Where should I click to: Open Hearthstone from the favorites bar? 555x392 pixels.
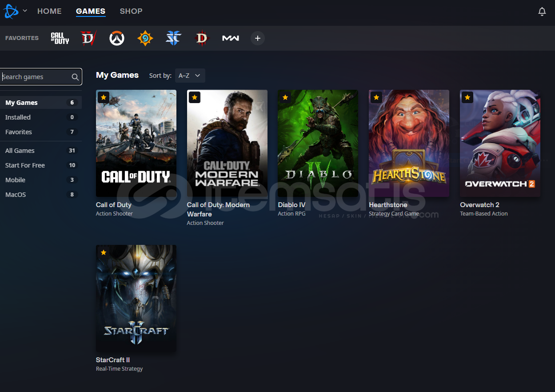point(145,38)
